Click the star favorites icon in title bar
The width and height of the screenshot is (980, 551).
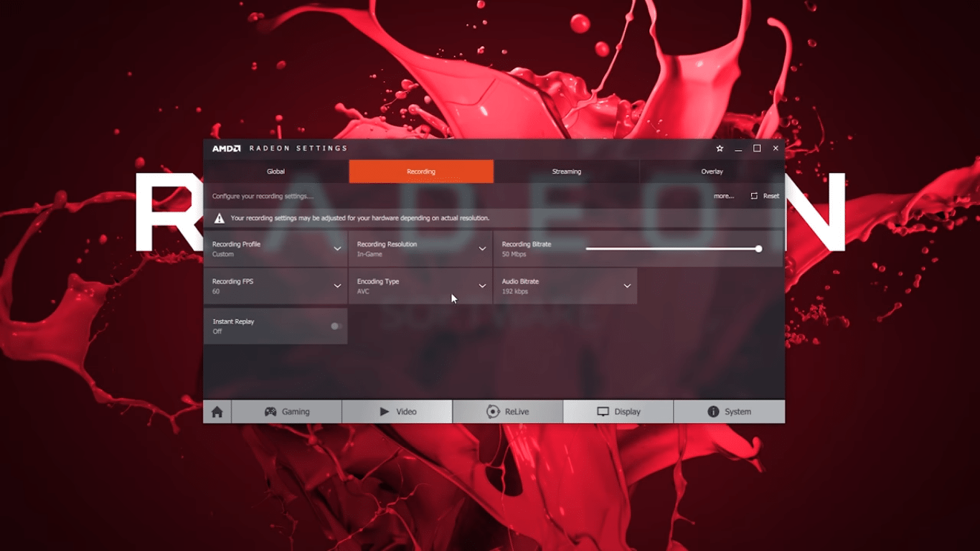[x=720, y=149]
